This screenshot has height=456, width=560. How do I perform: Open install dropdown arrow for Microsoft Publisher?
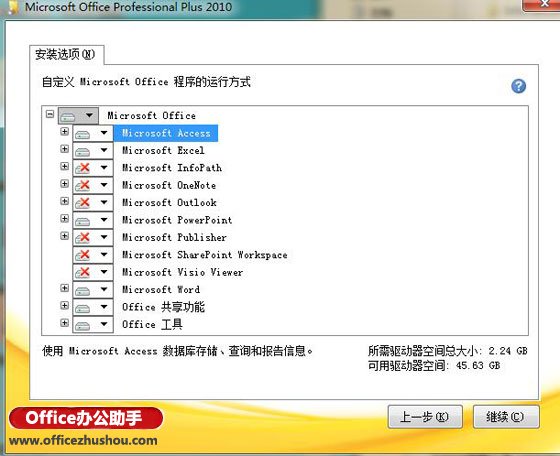coord(104,237)
